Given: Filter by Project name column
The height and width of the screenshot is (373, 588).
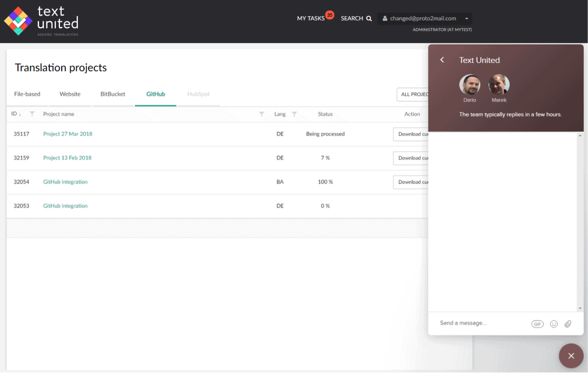Looking at the screenshot, I should [262, 114].
